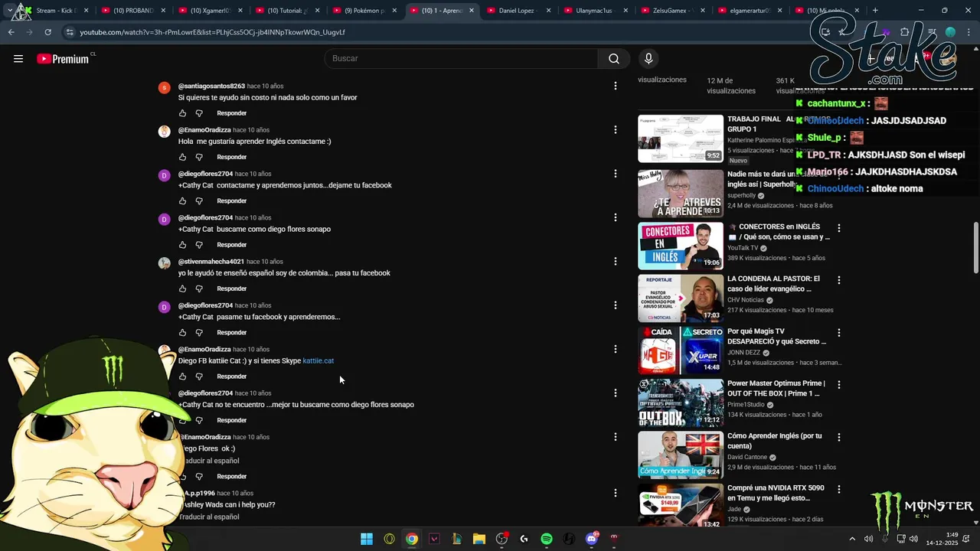Dislike the 'Diego FB kattiie Cat' comment

199,377
